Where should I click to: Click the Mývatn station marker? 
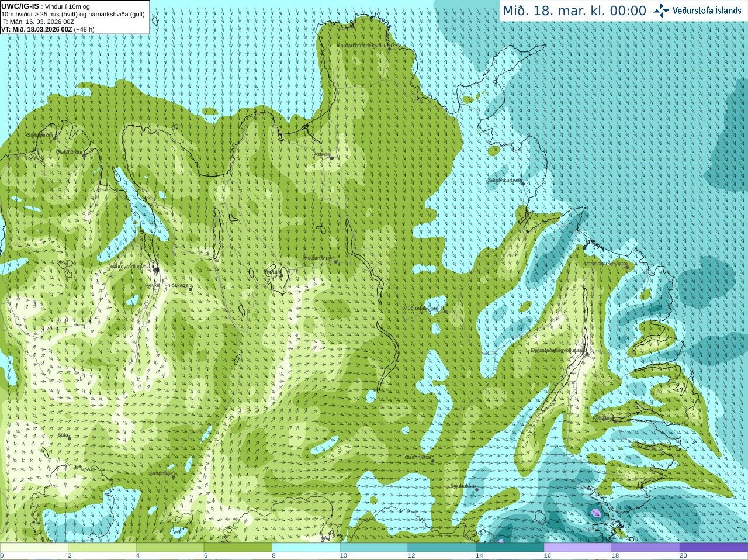281,275
